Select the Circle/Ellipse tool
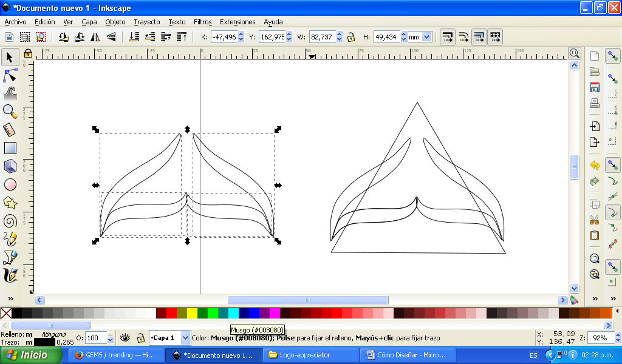 pyautogui.click(x=10, y=184)
